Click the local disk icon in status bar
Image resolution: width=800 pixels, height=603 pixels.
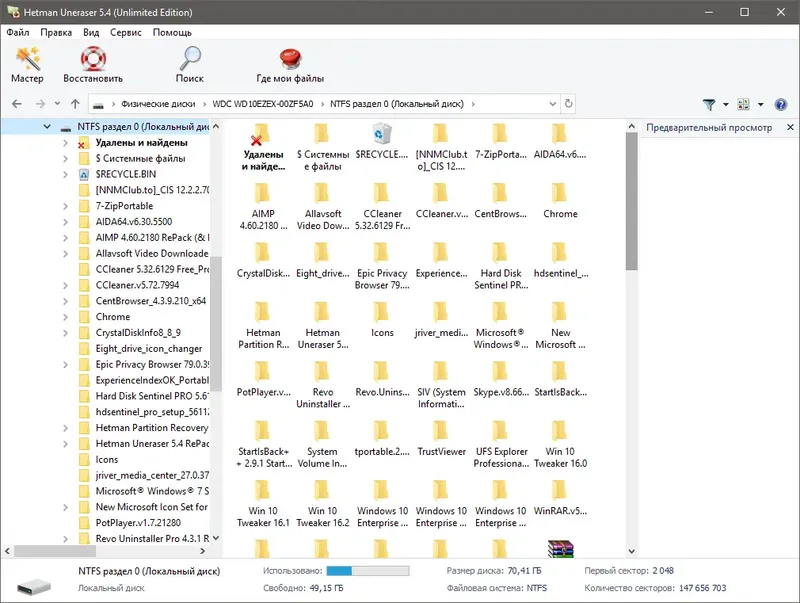coord(34,585)
